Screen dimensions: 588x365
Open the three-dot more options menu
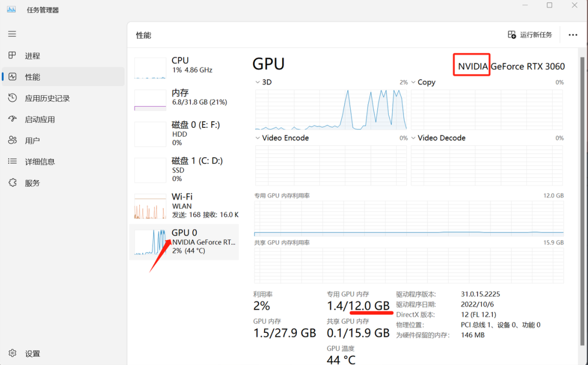(x=573, y=35)
